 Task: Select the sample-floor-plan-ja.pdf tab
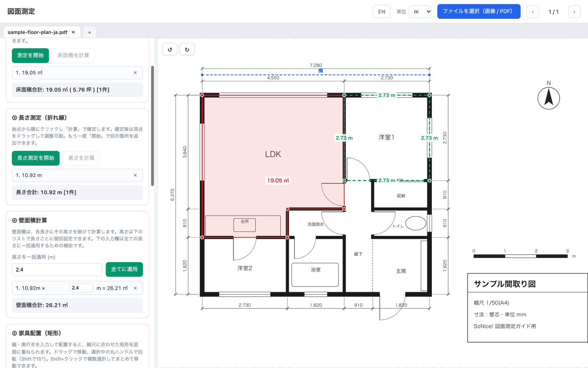pyautogui.click(x=37, y=32)
